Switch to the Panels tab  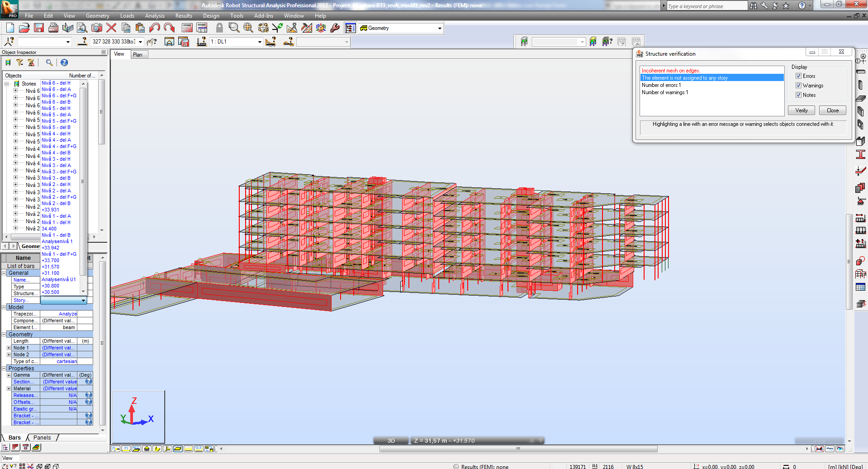click(42, 437)
